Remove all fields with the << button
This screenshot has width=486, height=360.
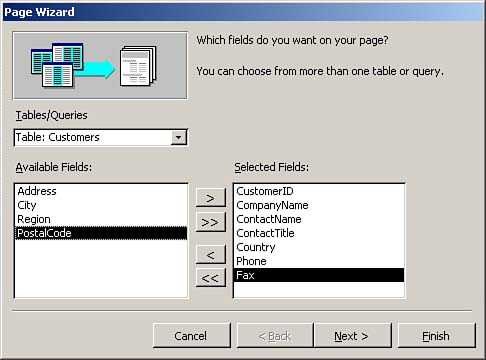tap(211, 278)
